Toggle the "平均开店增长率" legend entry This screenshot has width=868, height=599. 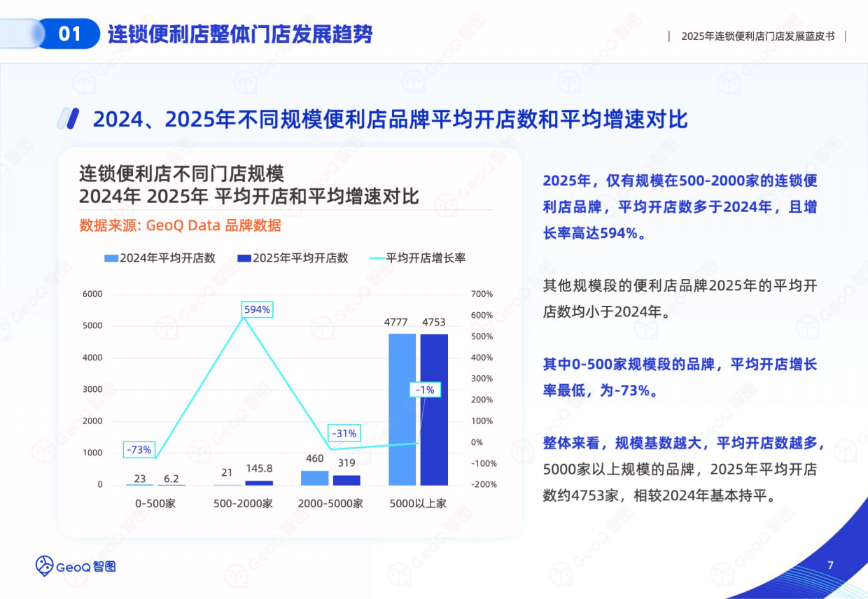[x=426, y=258]
